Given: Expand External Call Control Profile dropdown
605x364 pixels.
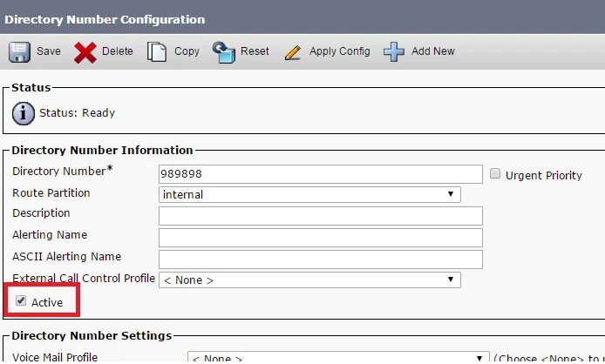Looking at the screenshot, I should point(309,280).
